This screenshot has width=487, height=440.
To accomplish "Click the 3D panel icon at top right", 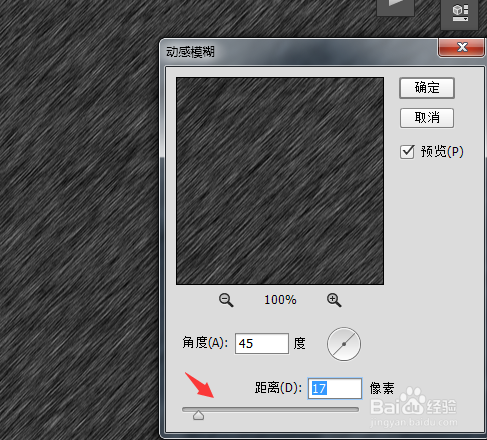I will 460,14.
